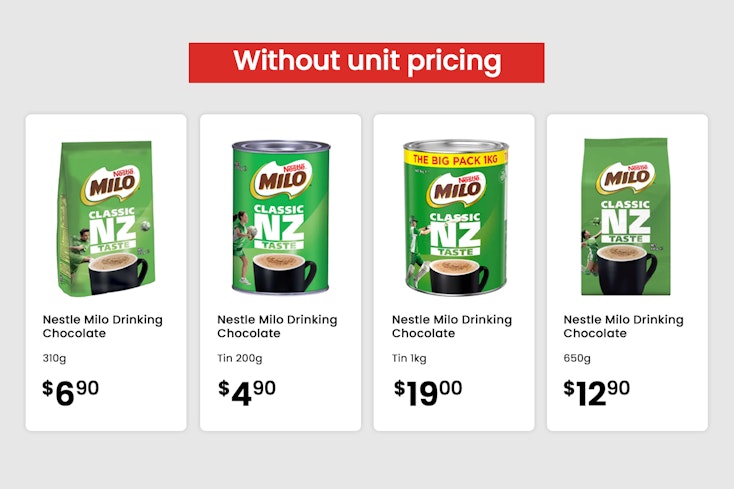
Task: Click the $19.00 price
Action: (x=428, y=392)
